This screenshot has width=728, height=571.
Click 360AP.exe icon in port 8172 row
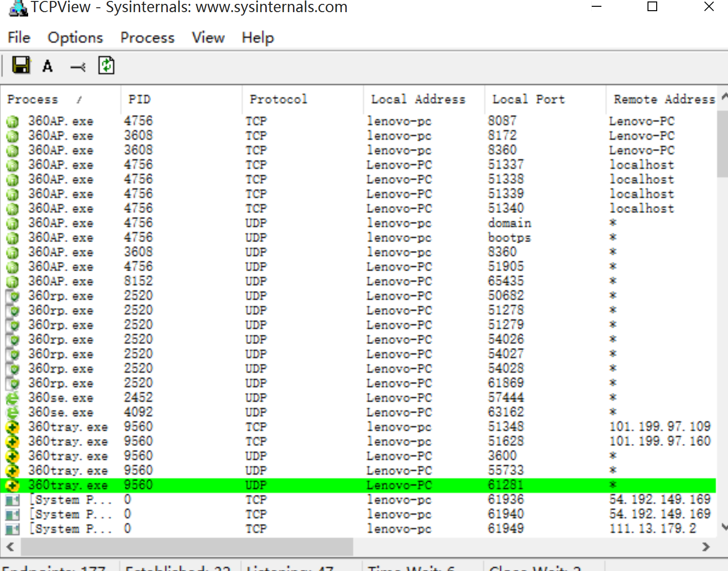pos(13,136)
